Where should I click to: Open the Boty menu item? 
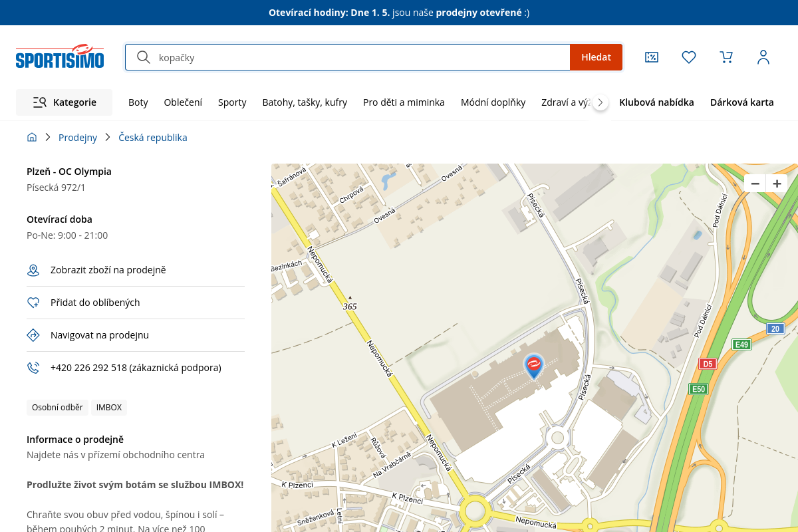pyautogui.click(x=138, y=102)
